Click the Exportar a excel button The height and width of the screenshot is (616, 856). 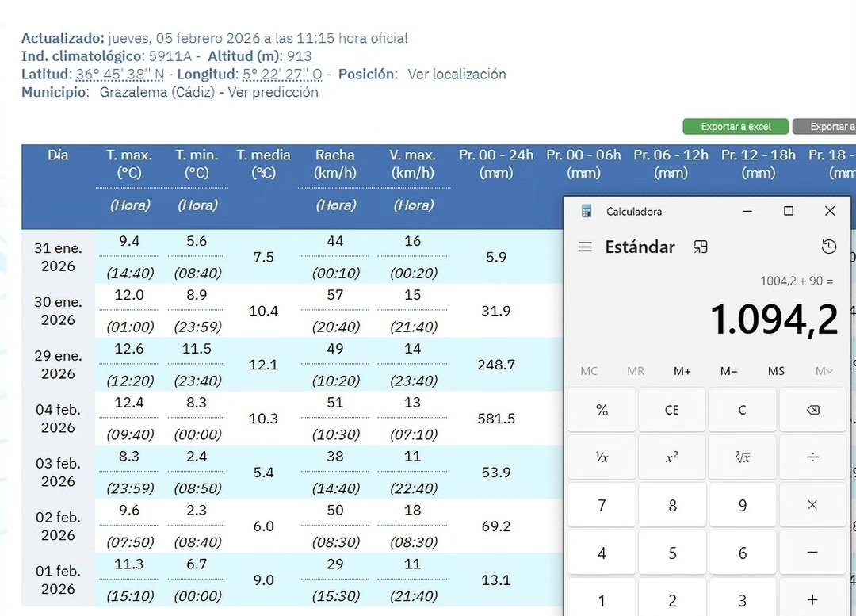coord(736,127)
